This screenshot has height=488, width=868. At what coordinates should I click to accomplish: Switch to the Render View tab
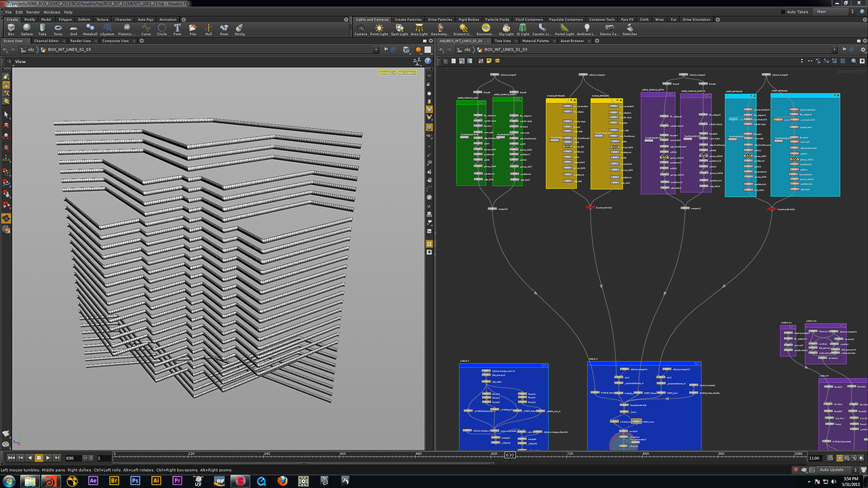click(x=81, y=41)
